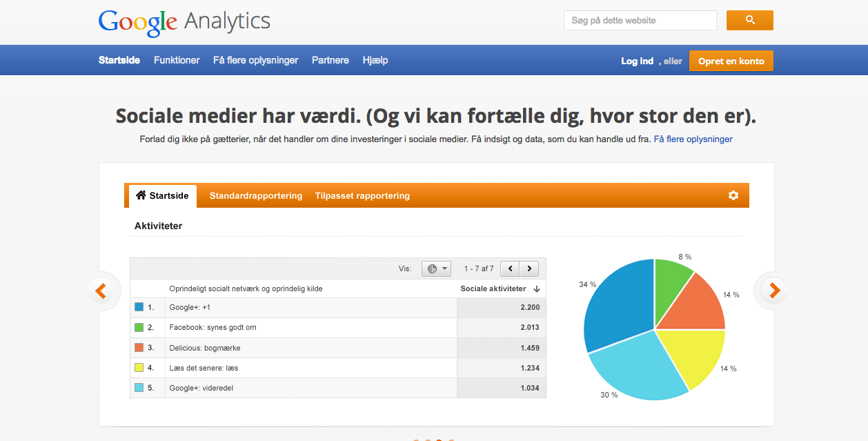Open the pie chart view dropdown

[x=436, y=268]
